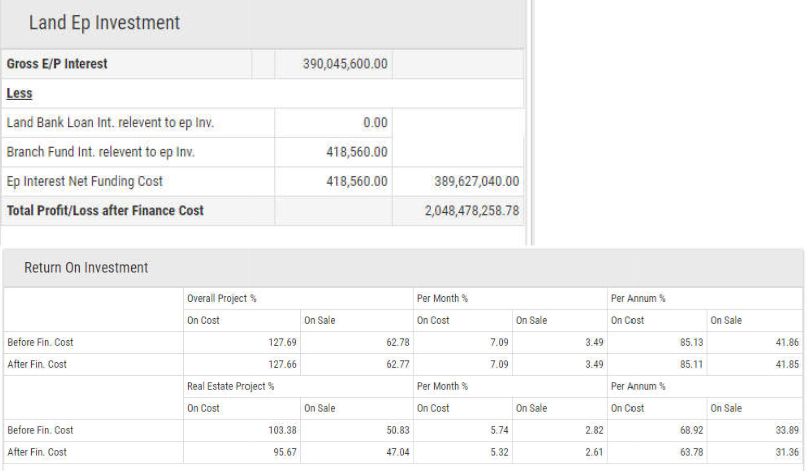Select the 103.38 real estate value
Viewport: 807px width, 471px height.
pyautogui.click(x=283, y=430)
